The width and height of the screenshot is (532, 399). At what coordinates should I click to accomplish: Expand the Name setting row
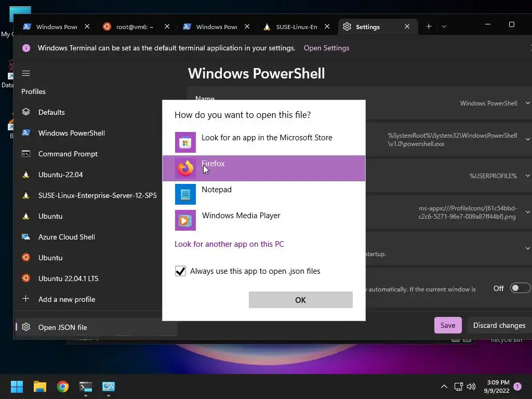tap(528, 103)
